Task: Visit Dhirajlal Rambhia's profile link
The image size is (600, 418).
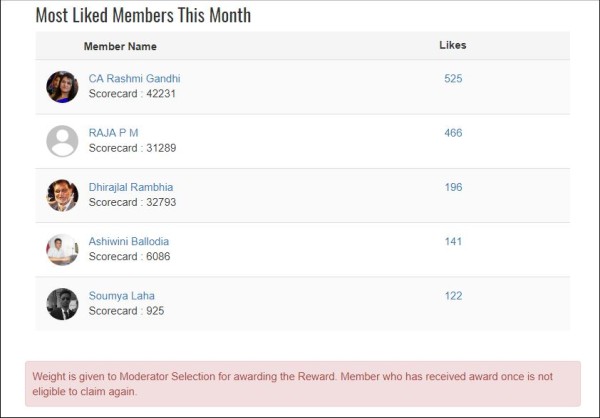Action: click(130, 187)
